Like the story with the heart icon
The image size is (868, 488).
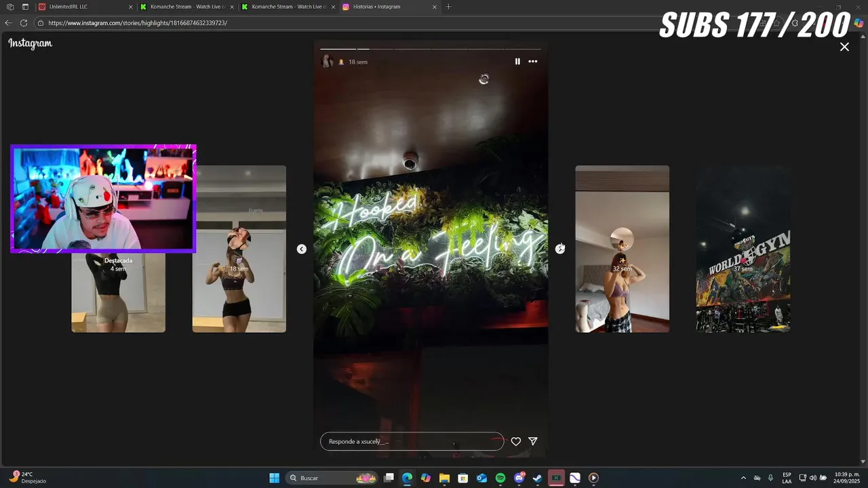[x=516, y=441]
